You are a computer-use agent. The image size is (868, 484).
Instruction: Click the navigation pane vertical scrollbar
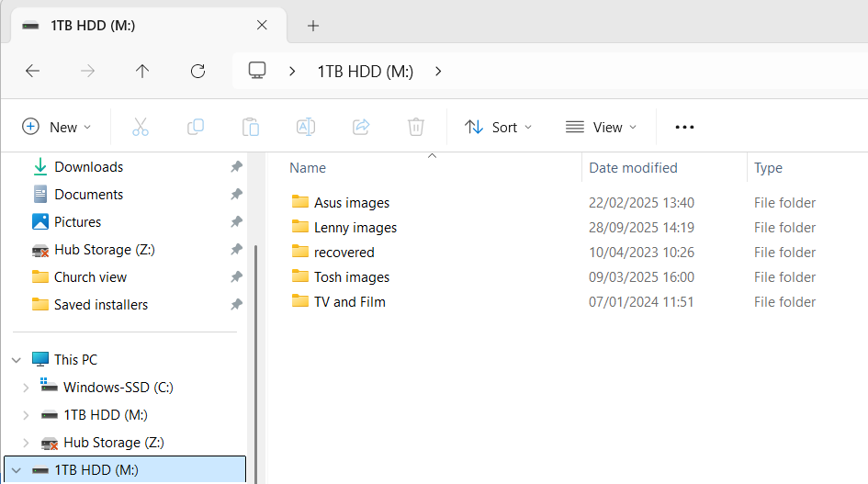pyautogui.click(x=255, y=364)
